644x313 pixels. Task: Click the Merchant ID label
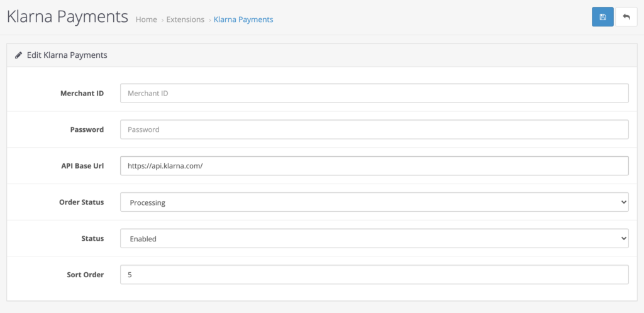[82, 93]
